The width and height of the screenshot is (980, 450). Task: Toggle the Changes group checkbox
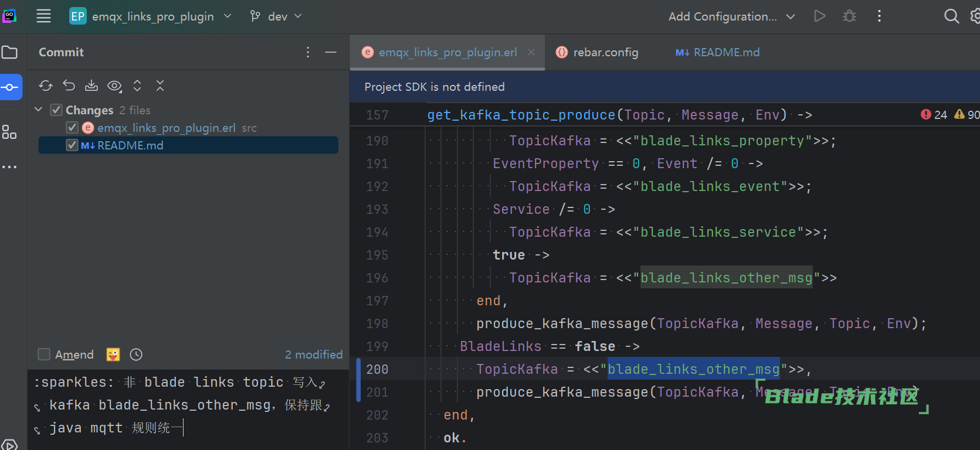pos(56,110)
